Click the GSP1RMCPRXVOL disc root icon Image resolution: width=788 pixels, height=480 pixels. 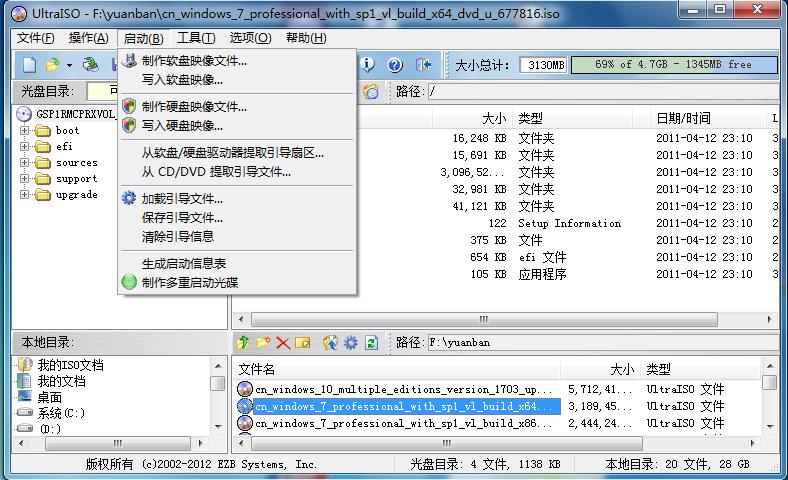24,114
